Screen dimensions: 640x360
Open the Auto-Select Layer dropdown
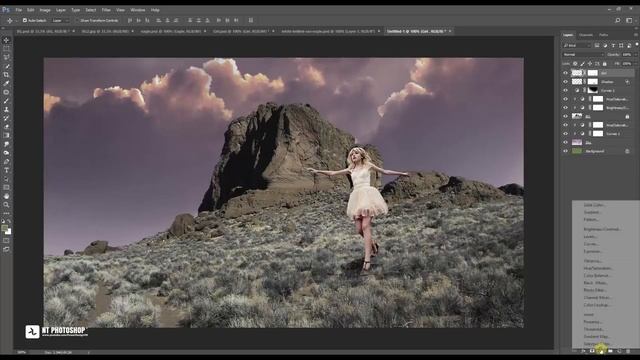pos(60,20)
